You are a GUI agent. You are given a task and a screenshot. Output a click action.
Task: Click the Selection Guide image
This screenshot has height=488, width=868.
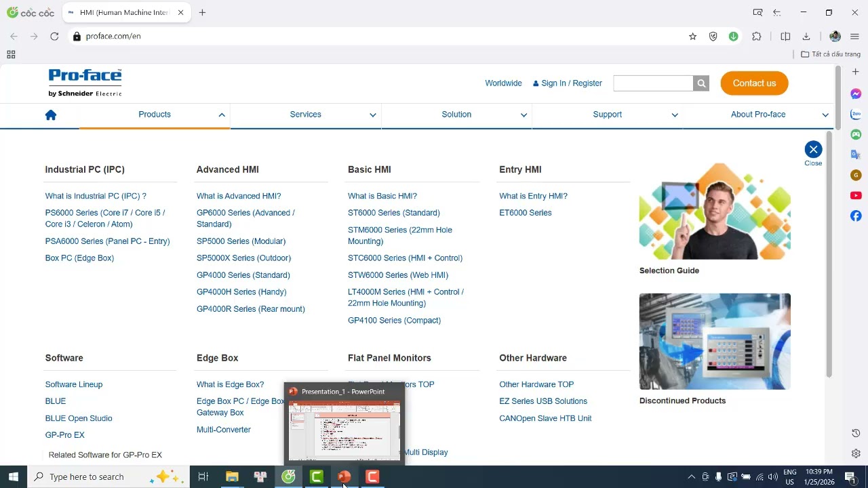715,211
